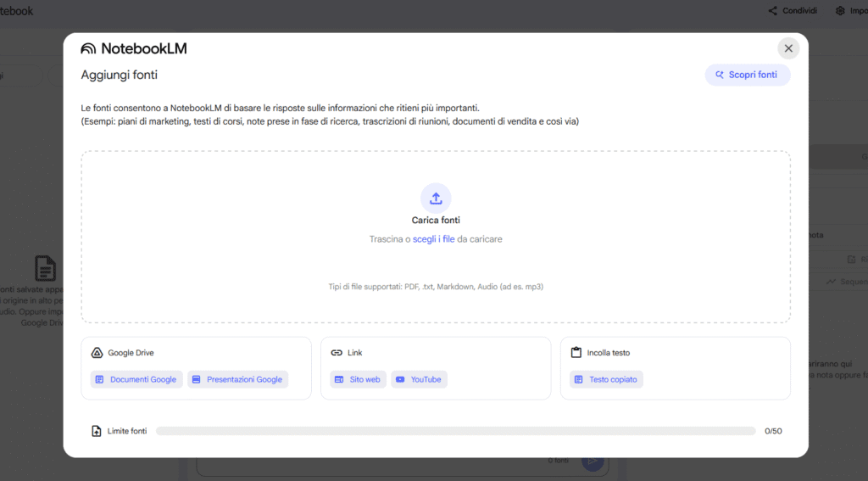Select Testo copiato option

(606, 379)
